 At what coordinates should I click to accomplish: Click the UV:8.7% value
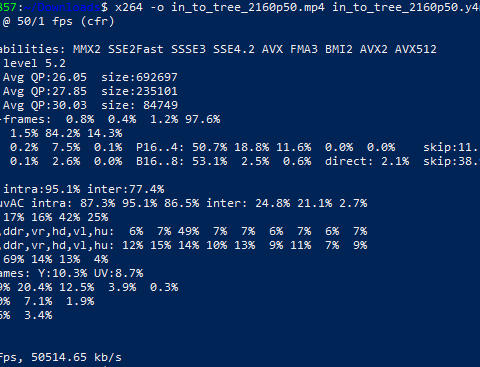119,273
